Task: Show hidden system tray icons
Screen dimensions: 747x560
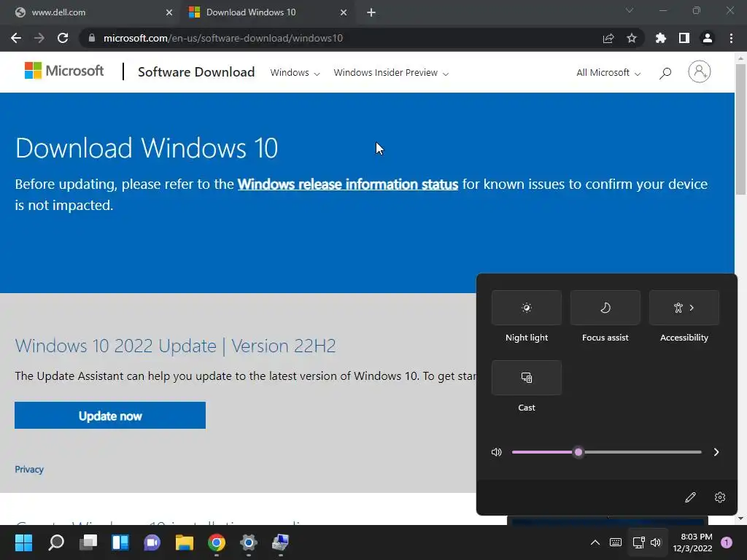Action: (x=595, y=542)
